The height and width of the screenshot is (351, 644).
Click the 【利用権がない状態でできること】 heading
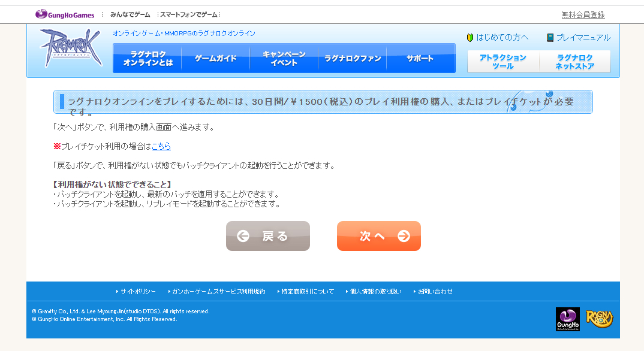coord(112,184)
